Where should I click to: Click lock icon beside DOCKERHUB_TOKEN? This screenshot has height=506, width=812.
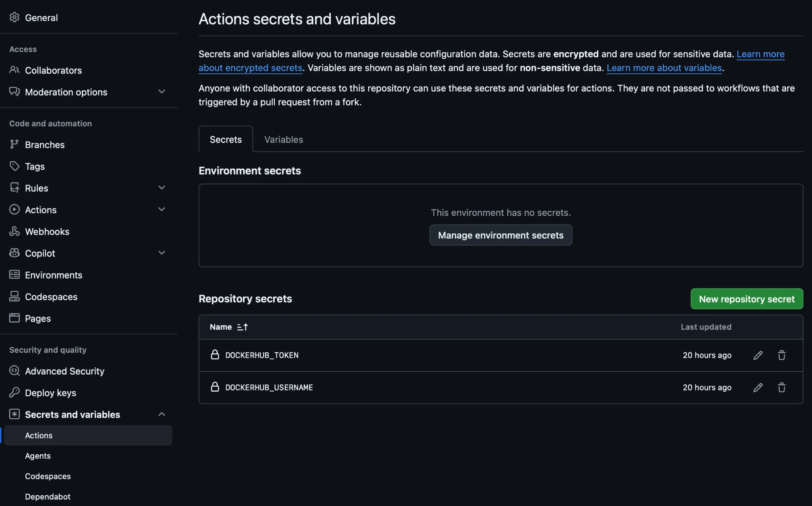tap(215, 355)
